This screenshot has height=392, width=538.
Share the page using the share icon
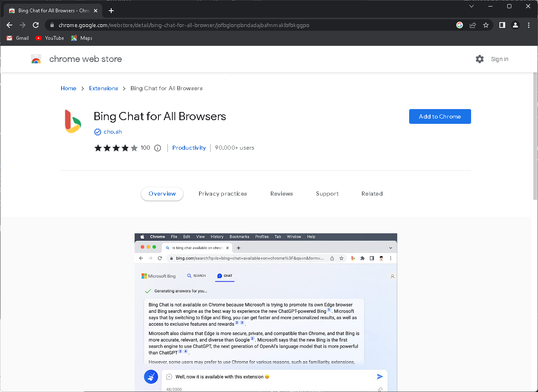click(x=473, y=25)
